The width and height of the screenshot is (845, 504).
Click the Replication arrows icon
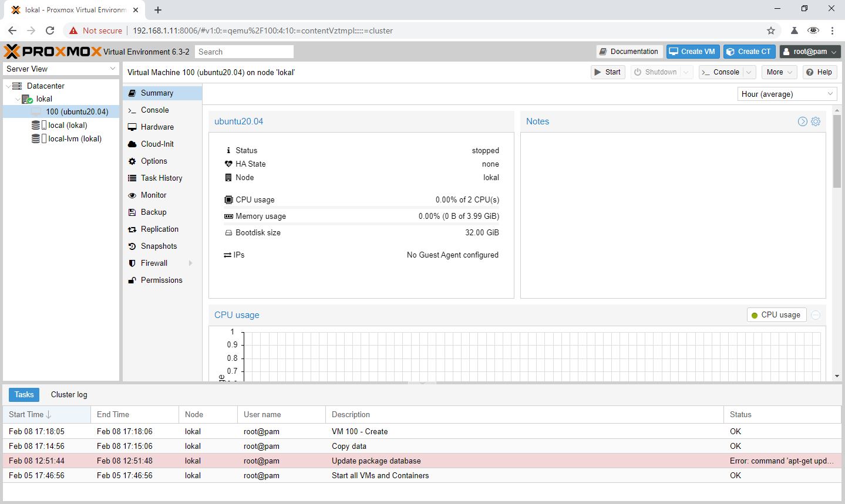coord(132,229)
